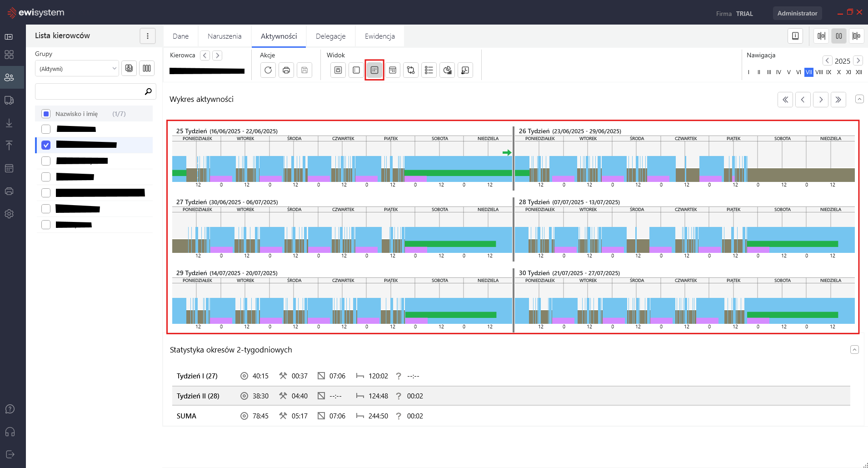Check the first driver checkbox in list
Viewport: 868px width, 468px height.
[46, 129]
